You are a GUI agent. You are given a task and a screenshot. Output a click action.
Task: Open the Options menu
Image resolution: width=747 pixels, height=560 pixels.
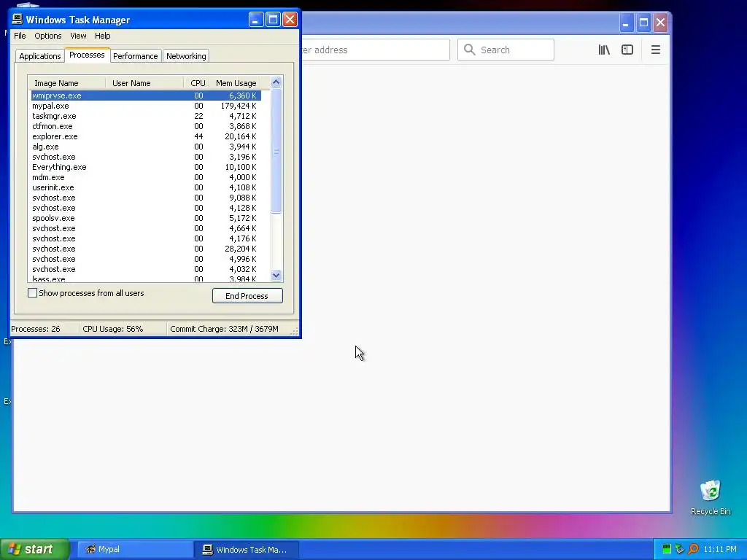[x=47, y=36]
